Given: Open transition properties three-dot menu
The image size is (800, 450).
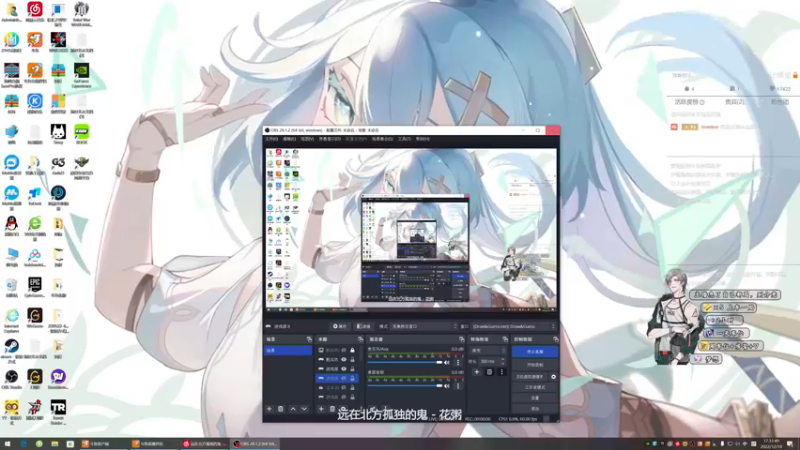Looking at the screenshot, I should [x=502, y=372].
